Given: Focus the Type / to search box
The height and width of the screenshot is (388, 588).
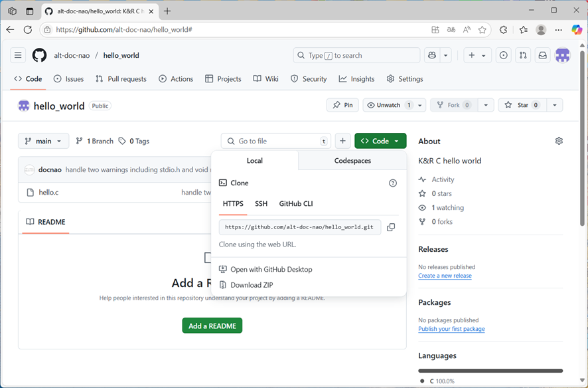Looking at the screenshot, I should pyautogui.click(x=356, y=56).
